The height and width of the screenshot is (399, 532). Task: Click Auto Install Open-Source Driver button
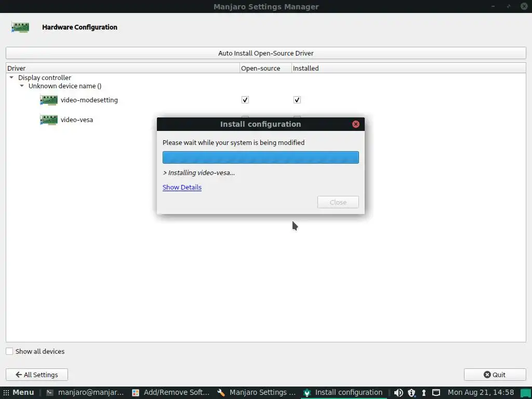pyautogui.click(x=265, y=54)
